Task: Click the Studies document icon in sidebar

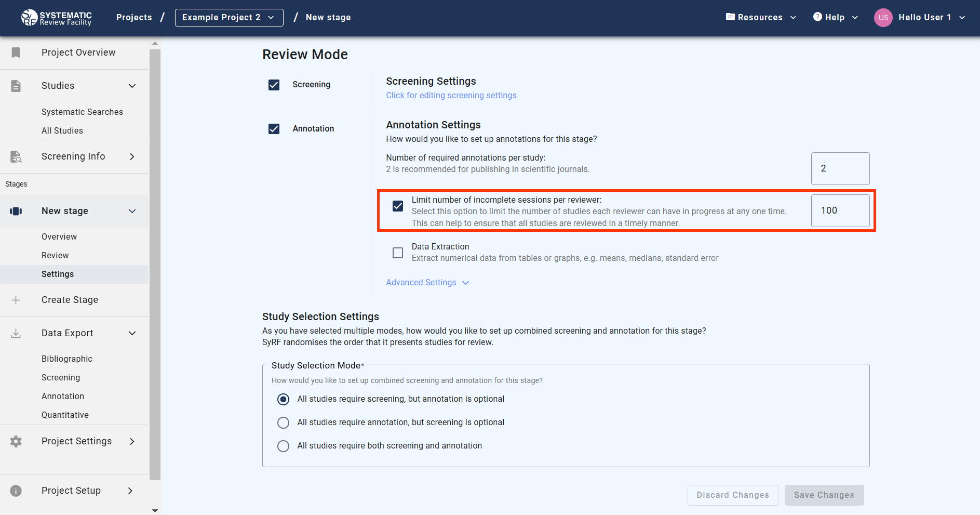Action: pyautogui.click(x=16, y=86)
